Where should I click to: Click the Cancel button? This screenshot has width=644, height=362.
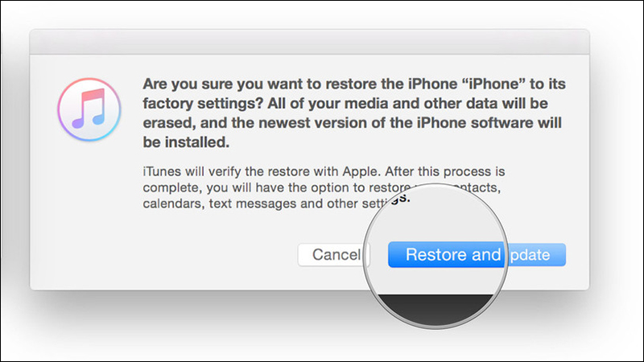click(x=333, y=255)
